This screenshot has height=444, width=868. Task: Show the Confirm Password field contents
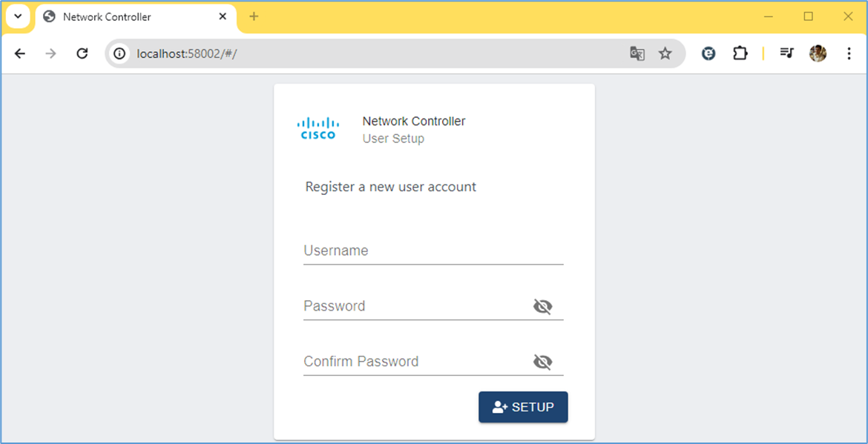click(x=542, y=361)
